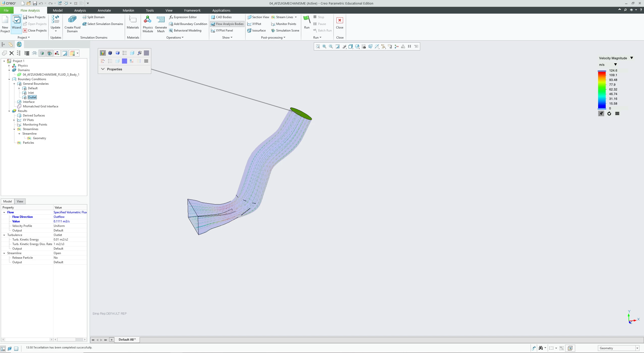Viewport: 644px width, 353px height.
Task: Open Velocity Magnitude variable dropdown
Action: 631,58
